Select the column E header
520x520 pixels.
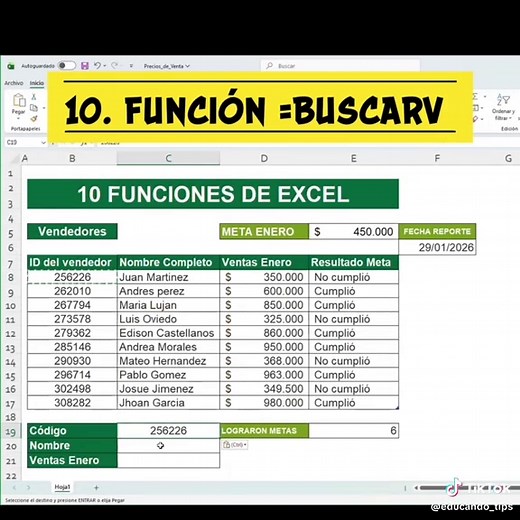pos(354,158)
